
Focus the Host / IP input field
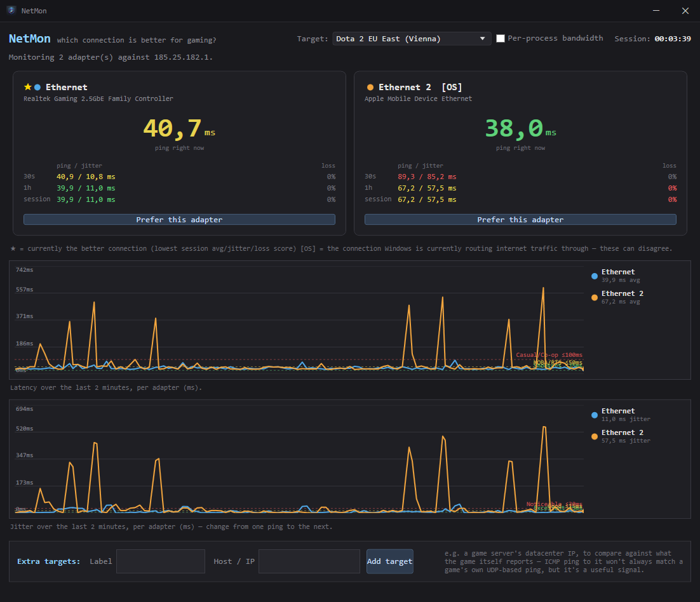tap(309, 561)
